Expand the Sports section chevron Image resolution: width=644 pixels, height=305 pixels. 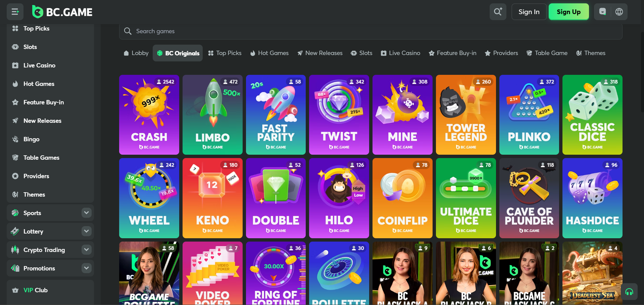tap(86, 213)
